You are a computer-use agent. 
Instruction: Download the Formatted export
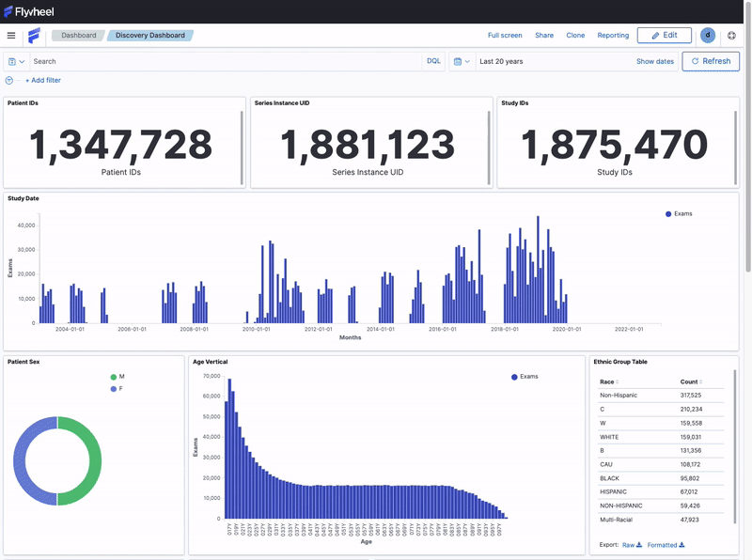666,545
